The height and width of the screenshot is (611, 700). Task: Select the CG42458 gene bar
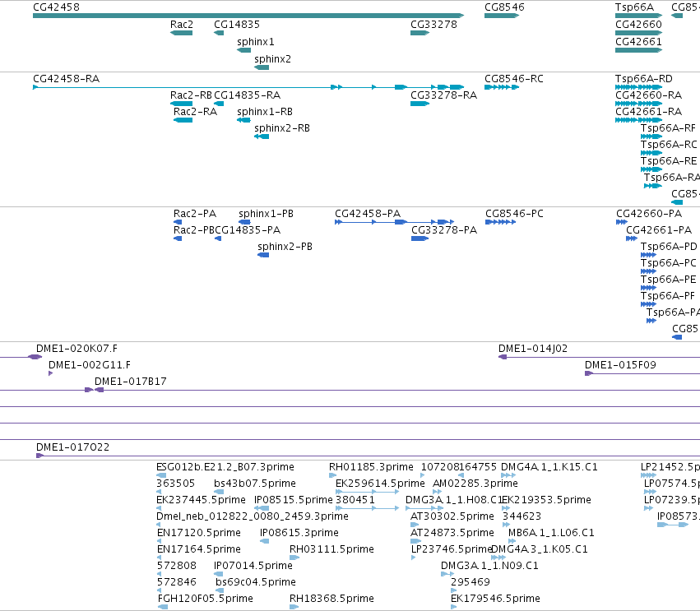(248, 16)
